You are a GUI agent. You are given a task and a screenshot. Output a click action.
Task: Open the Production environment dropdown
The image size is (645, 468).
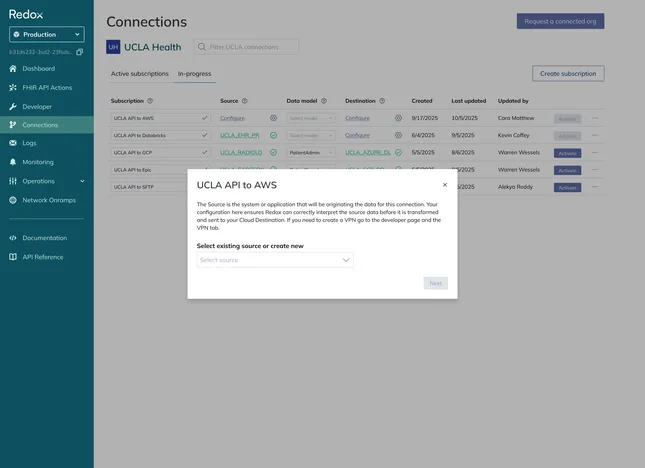click(x=47, y=35)
